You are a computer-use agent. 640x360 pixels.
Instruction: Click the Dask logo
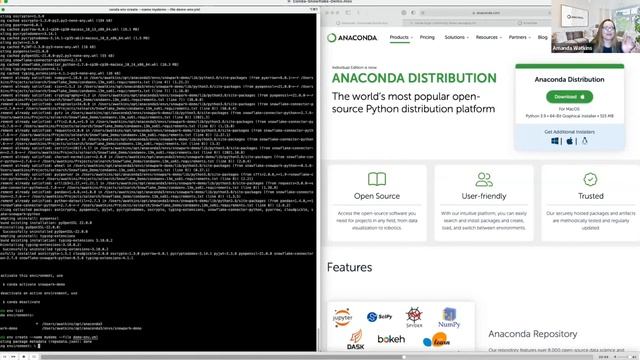click(356, 340)
